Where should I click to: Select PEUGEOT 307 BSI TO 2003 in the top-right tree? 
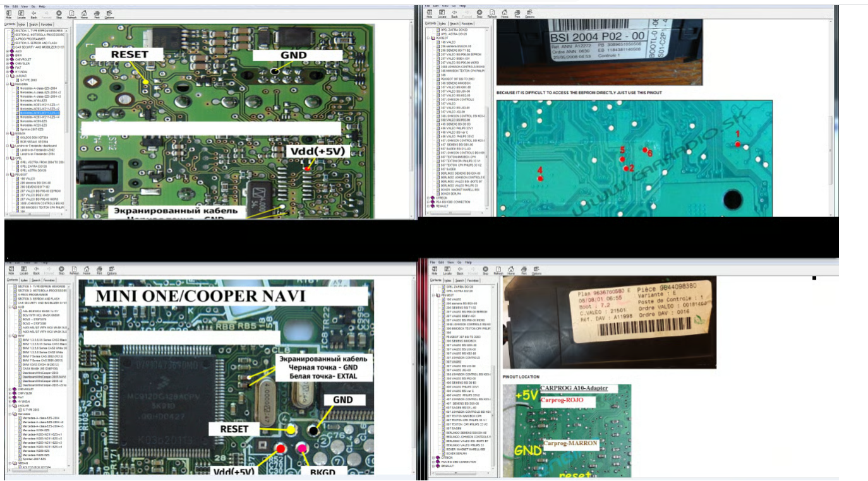click(x=458, y=79)
